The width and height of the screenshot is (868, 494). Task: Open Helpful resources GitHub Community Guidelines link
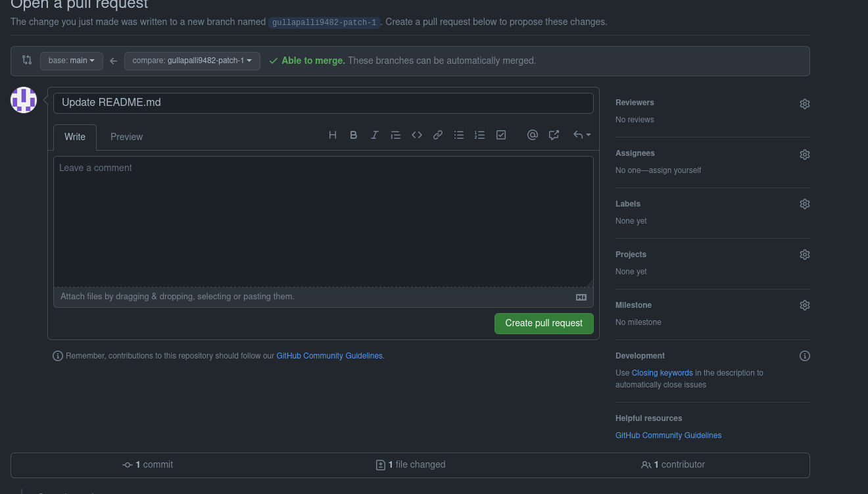click(x=668, y=435)
